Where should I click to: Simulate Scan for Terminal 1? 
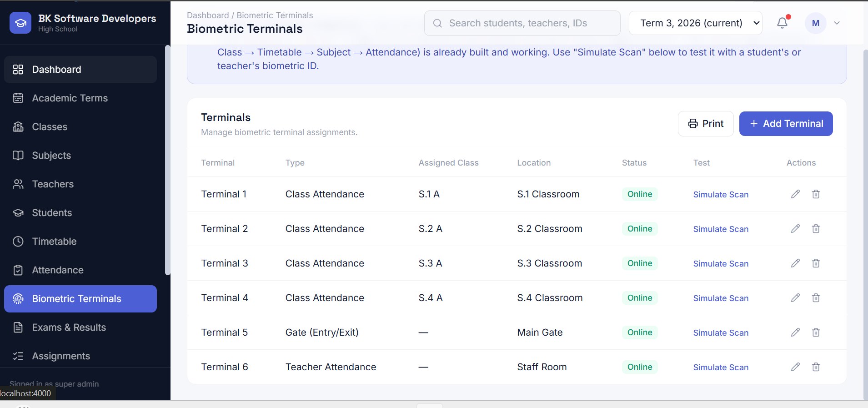point(721,195)
